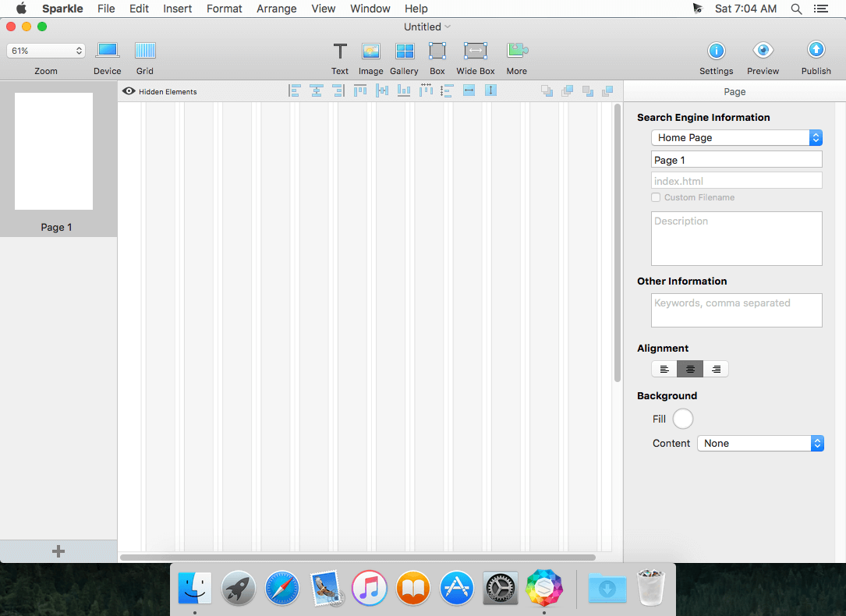Open the background Fill color well
Viewport: 846px width, 616px height.
(682, 419)
